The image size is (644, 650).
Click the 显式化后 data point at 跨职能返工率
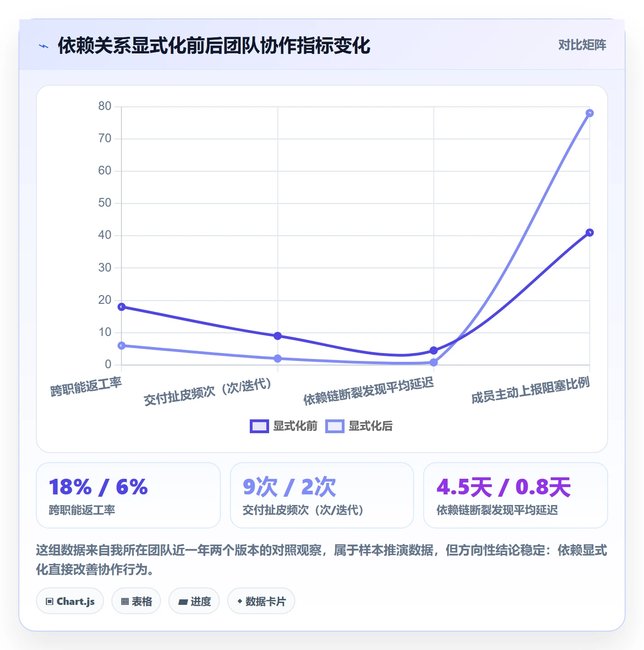(121, 346)
